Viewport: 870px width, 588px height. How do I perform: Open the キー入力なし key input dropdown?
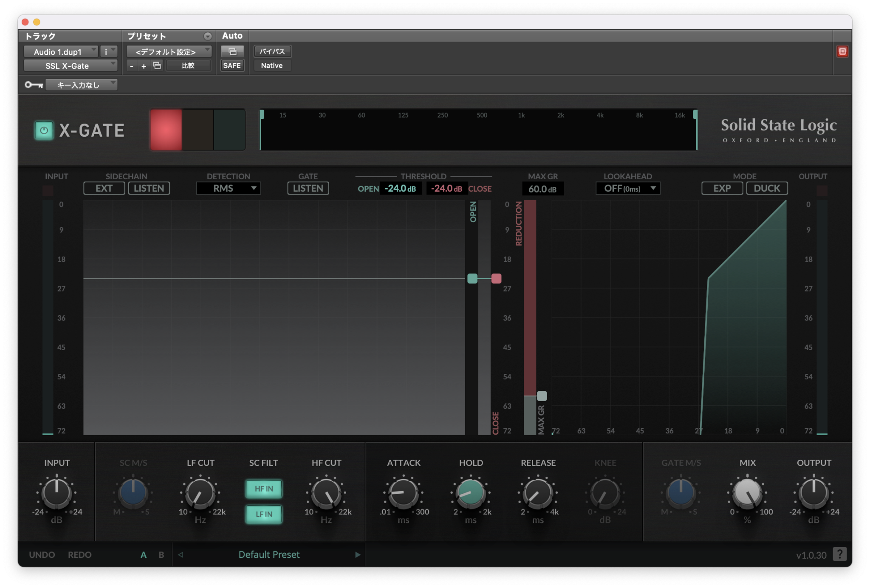pos(81,85)
